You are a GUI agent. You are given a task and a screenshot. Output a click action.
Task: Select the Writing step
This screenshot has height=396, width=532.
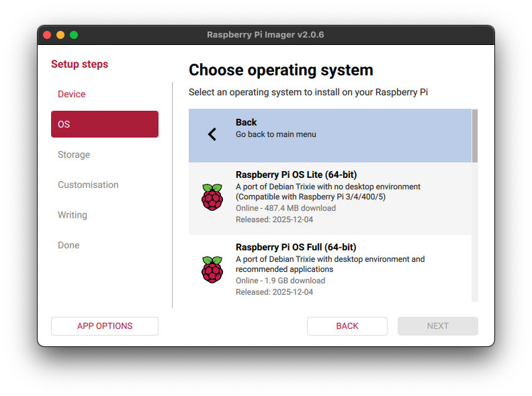tap(73, 215)
